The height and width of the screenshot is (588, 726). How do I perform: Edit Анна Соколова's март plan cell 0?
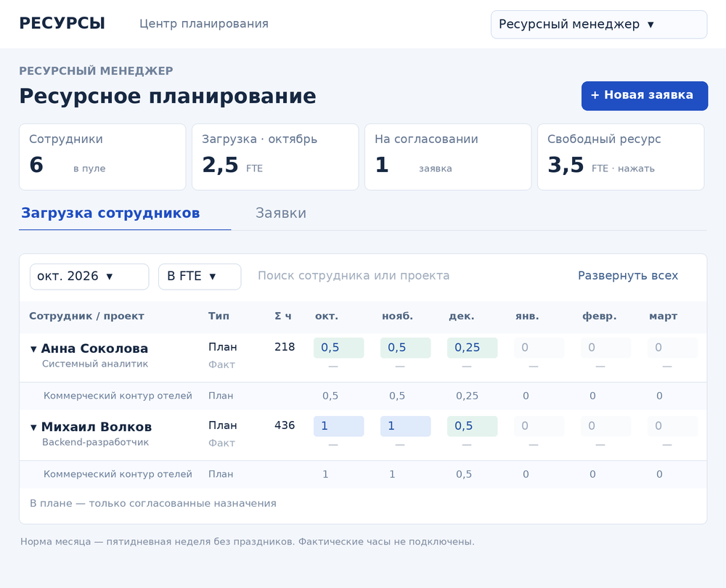click(x=672, y=348)
